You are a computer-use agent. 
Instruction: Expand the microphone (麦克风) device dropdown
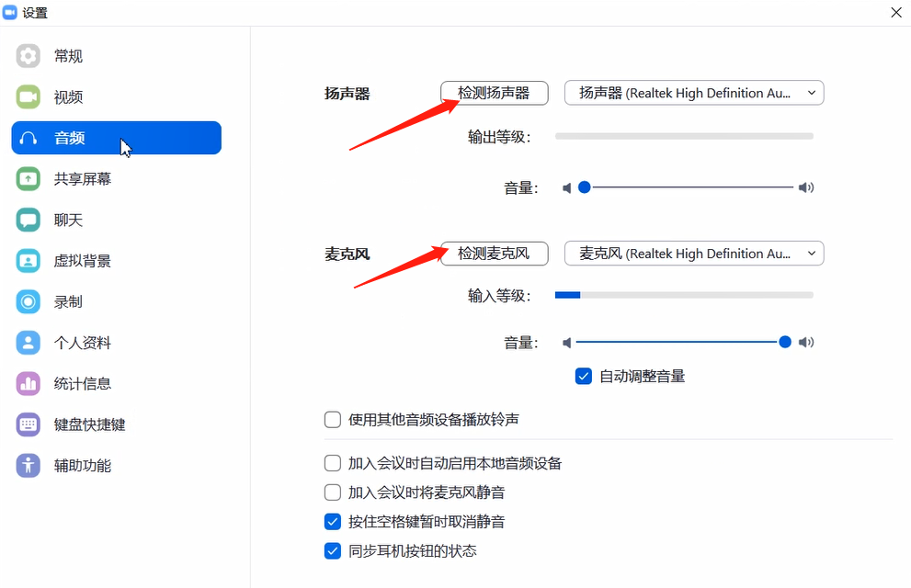[694, 254]
